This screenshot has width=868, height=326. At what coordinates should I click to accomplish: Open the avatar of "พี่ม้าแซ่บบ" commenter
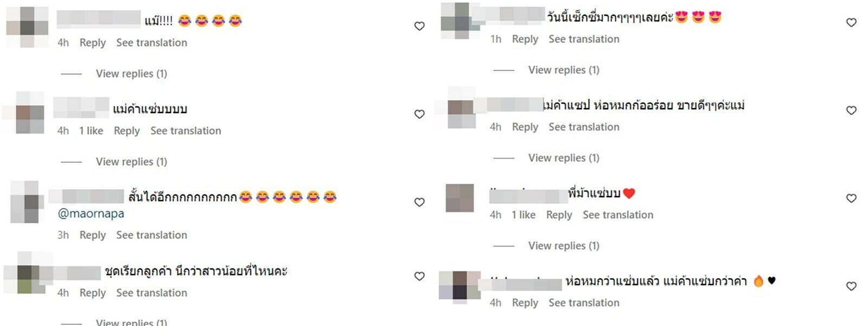pos(460,198)
